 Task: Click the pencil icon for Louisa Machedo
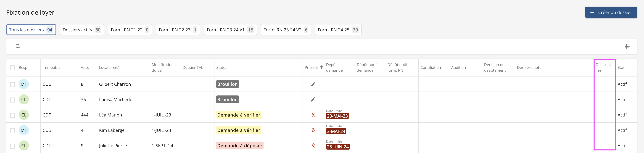click(x=313, y=100)
